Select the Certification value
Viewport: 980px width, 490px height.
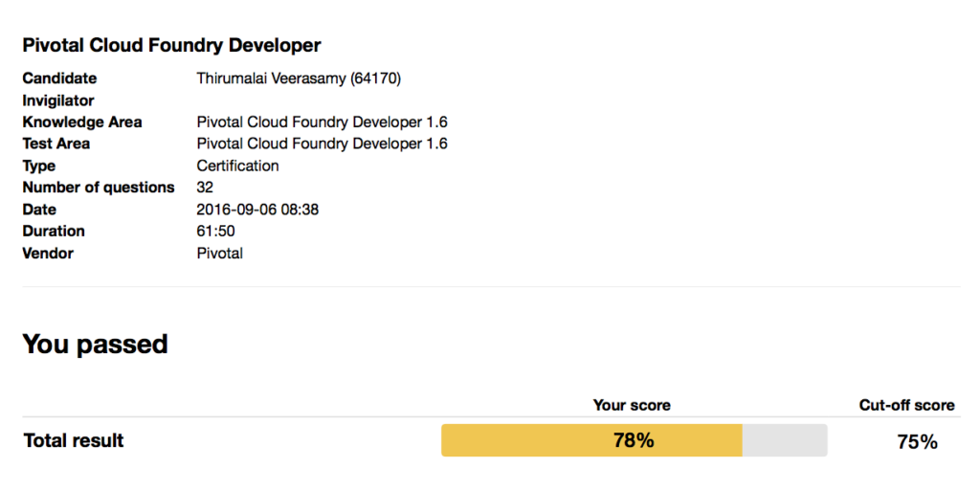point(237,166)
